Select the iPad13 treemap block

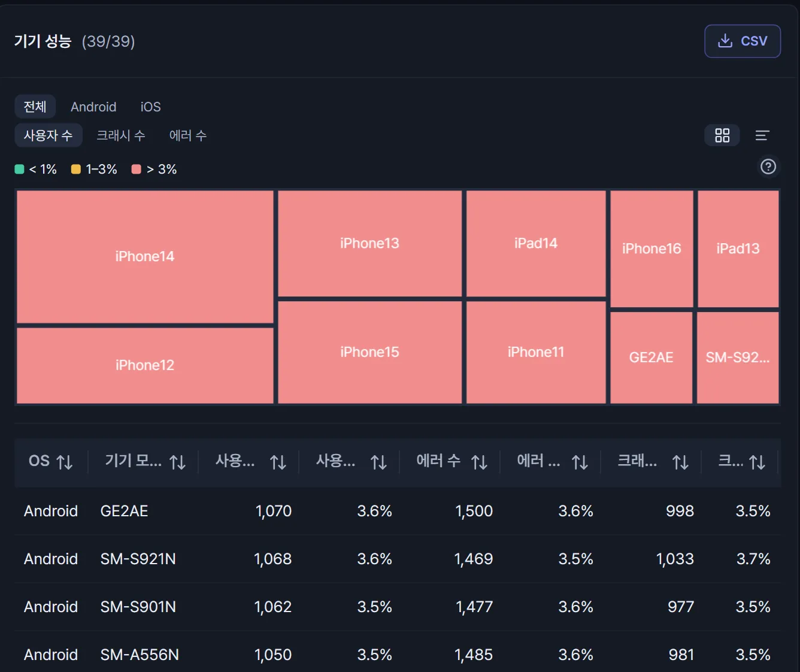(738, 249)
